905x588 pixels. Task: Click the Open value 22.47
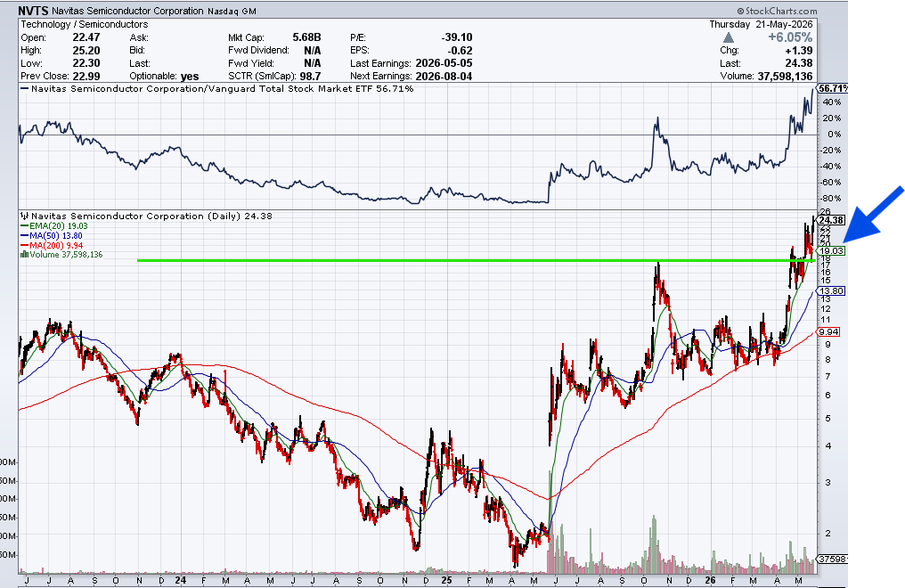point(86,37)
